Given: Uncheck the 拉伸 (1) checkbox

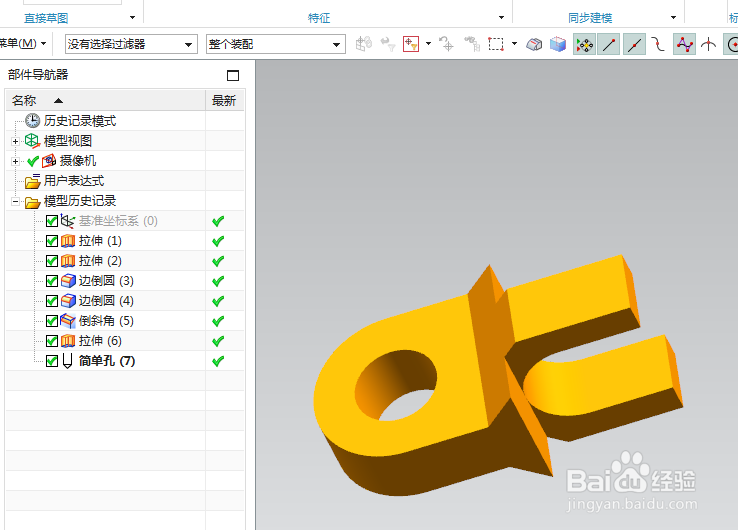Looking at the screenshot, I should (52, 241).
